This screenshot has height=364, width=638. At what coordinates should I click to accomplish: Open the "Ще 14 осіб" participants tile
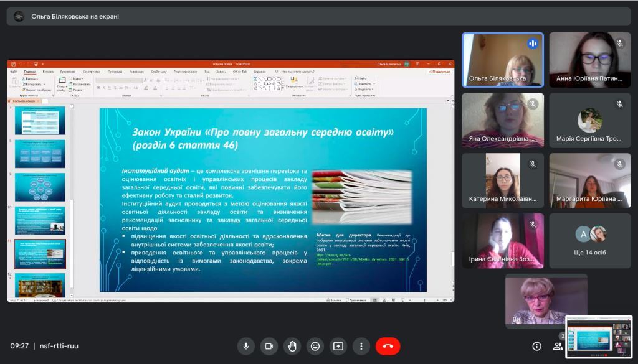pos(589,241)
